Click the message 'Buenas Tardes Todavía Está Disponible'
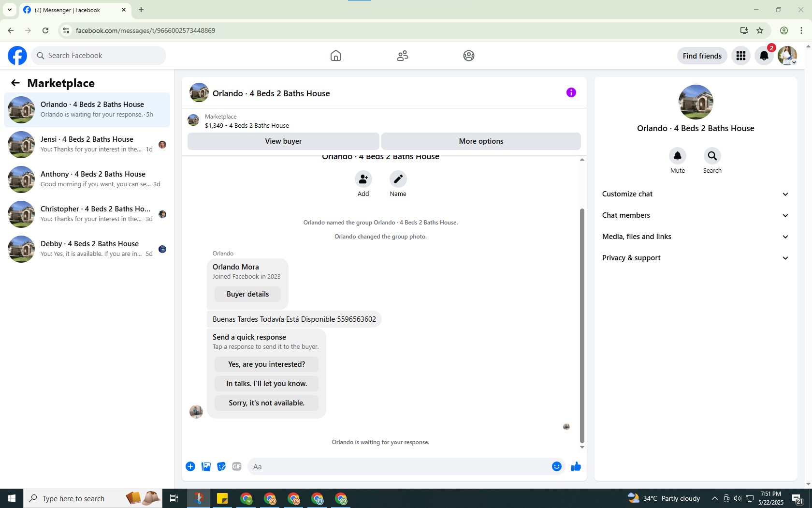Image resolution: width=812 pixels, height=508 pixels. [294, 319]
